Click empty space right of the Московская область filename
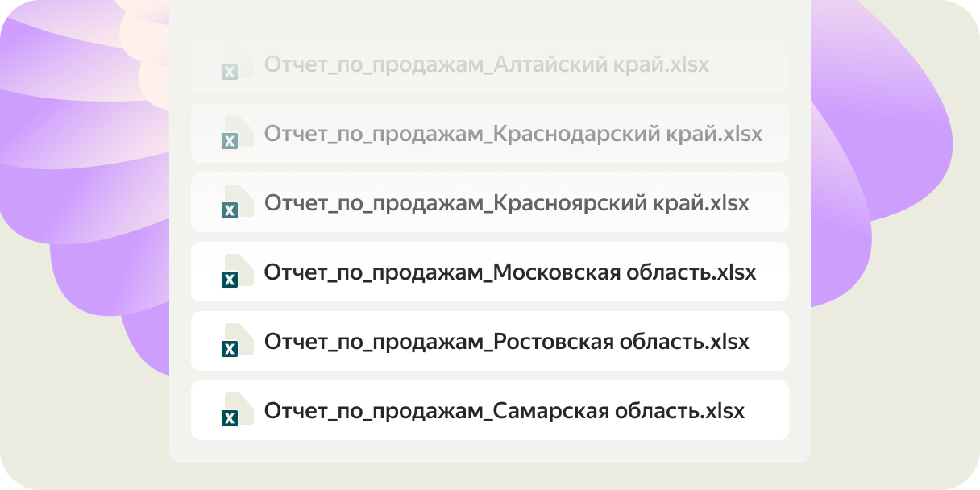This screenshot has height=490, width=980. click(774, 272)
